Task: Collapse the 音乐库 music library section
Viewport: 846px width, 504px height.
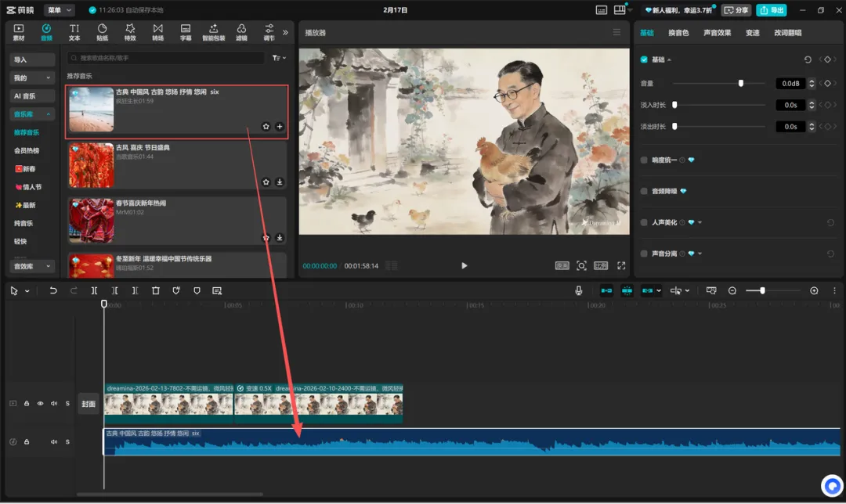Action: (x=32, y=114)
